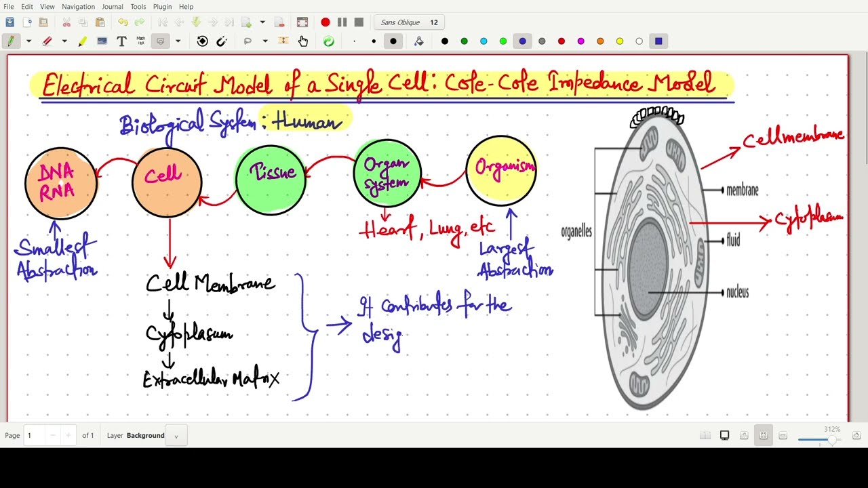Open the Tools menu

pos(138,7)
